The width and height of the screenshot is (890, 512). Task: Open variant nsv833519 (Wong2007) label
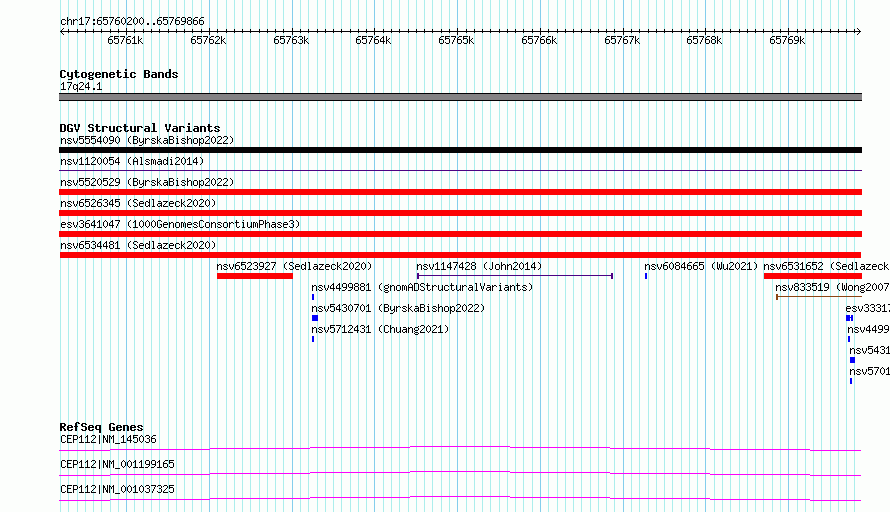(x=832, y=287)
